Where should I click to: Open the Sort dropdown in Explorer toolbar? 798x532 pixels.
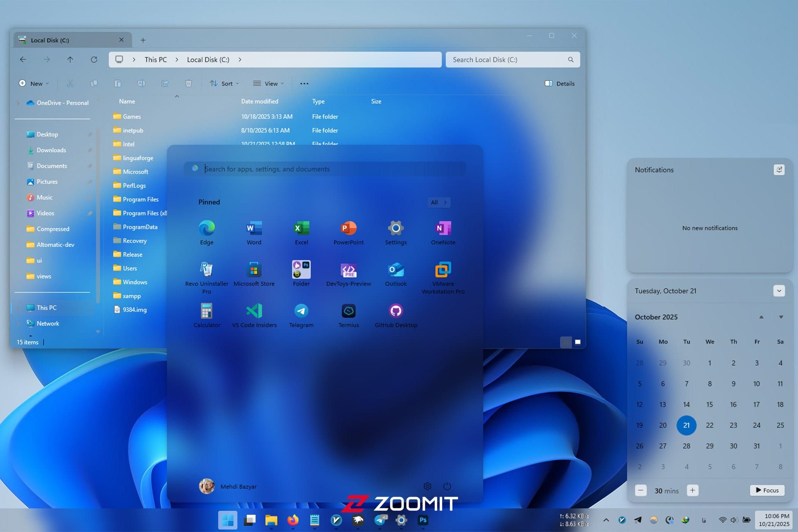tap(224, 84)
